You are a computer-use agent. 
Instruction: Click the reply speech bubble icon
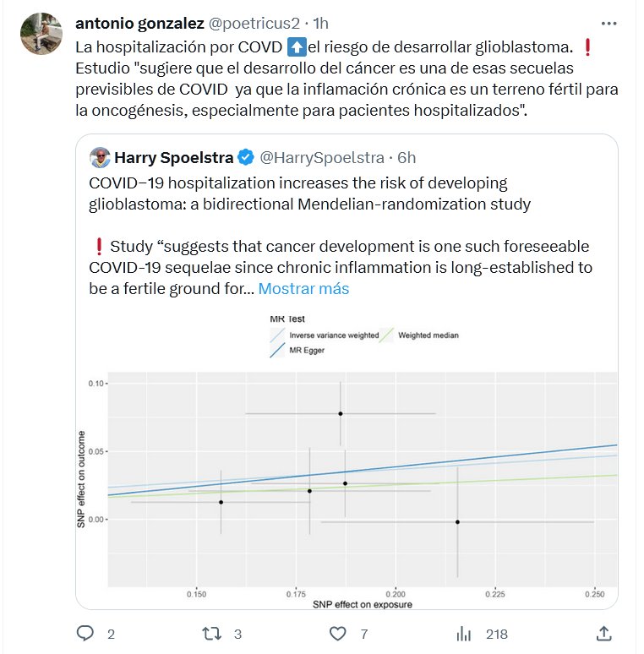(85, 633)
